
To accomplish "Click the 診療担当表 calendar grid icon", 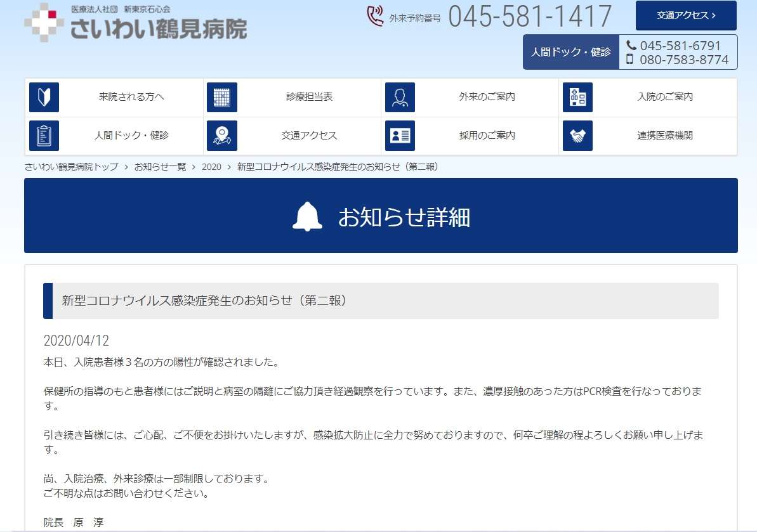I will [x=223, y=97].
